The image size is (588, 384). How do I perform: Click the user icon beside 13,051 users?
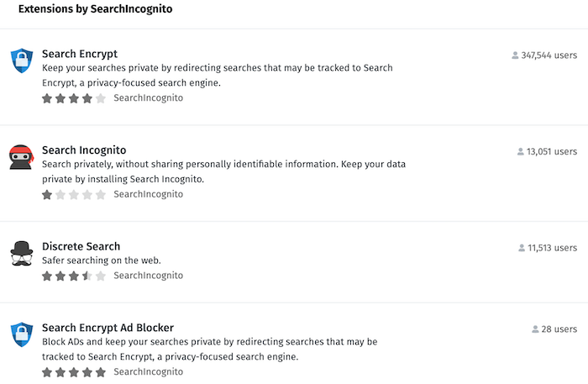coord(521,151)
